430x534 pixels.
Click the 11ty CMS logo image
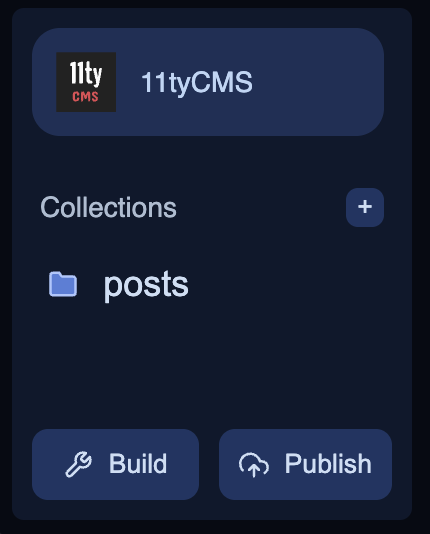pos(86,82)
